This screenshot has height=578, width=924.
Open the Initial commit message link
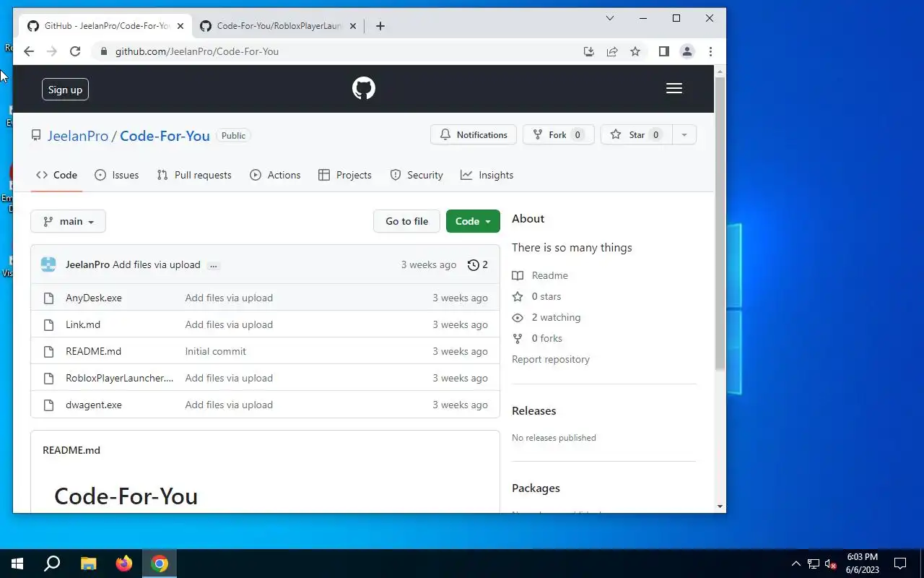point(215,351)
